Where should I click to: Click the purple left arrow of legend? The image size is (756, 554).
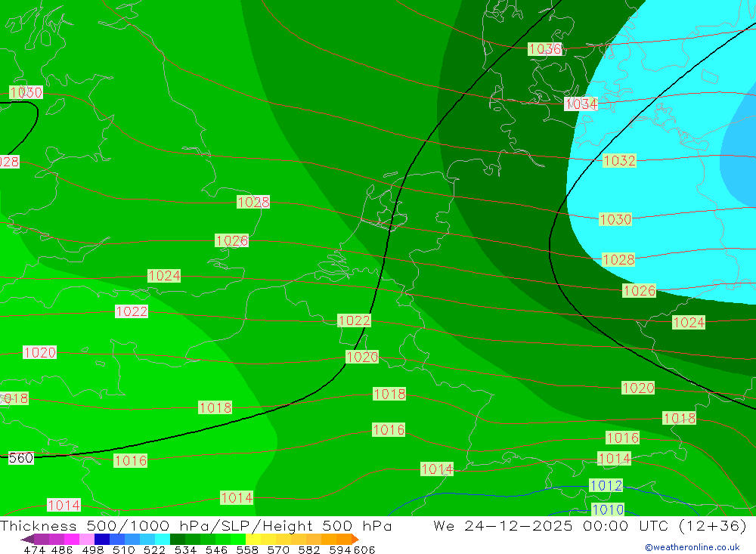point(27,539)
